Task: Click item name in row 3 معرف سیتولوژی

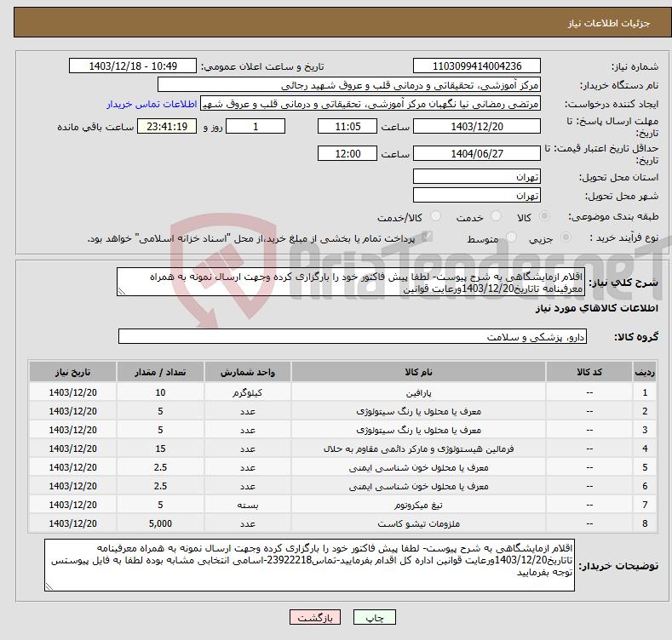Action: tap(418, 430)
